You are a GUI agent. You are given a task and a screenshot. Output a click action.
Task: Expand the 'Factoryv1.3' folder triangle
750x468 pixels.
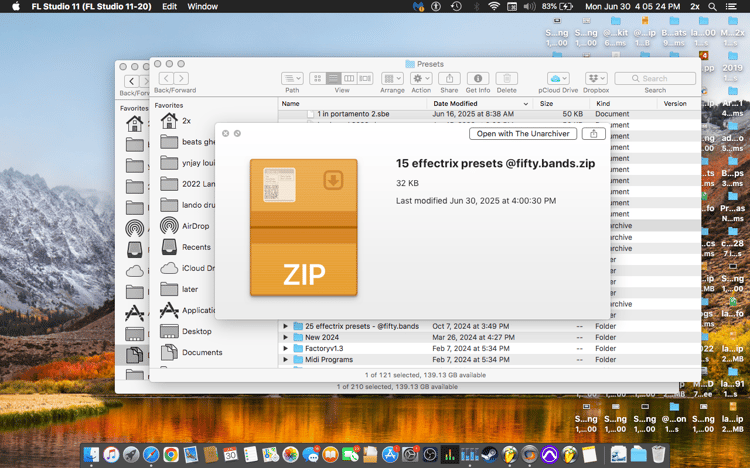click(286, 348)
